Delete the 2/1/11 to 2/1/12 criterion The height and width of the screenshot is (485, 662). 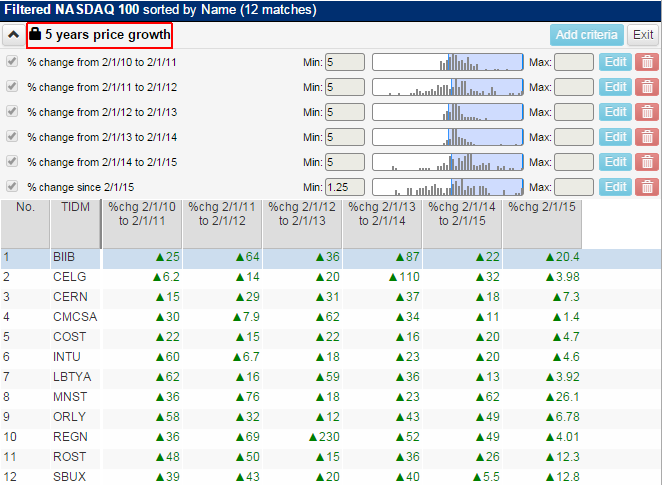point(647,87)
